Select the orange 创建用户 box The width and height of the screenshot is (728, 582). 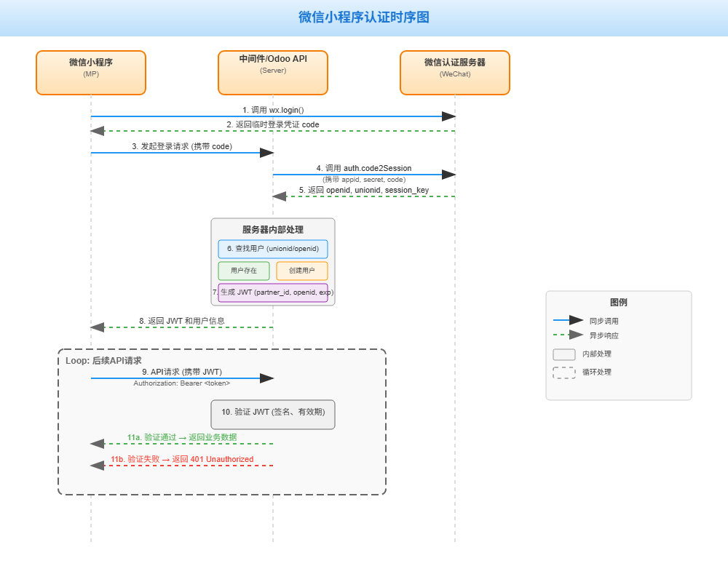[302, 271]
